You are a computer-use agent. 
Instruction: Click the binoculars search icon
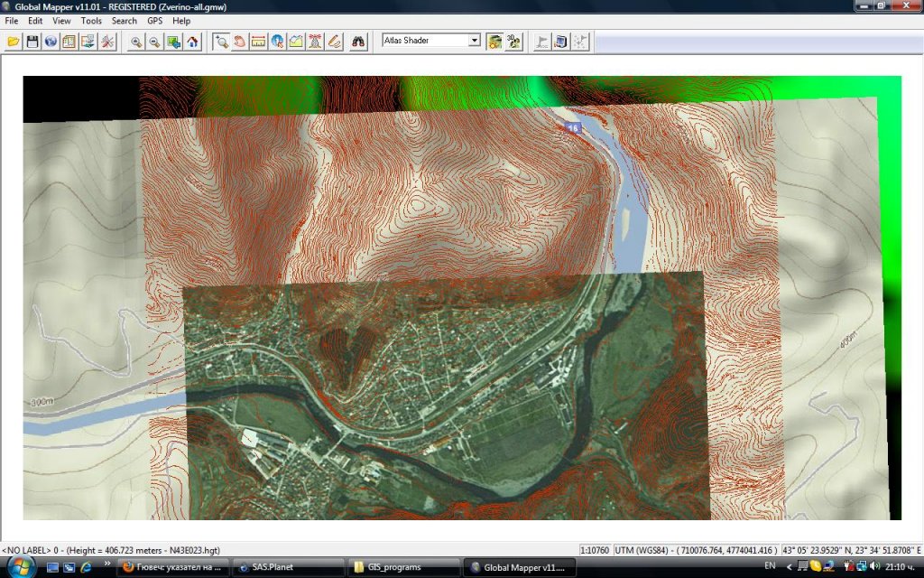(x=358, y=41)
